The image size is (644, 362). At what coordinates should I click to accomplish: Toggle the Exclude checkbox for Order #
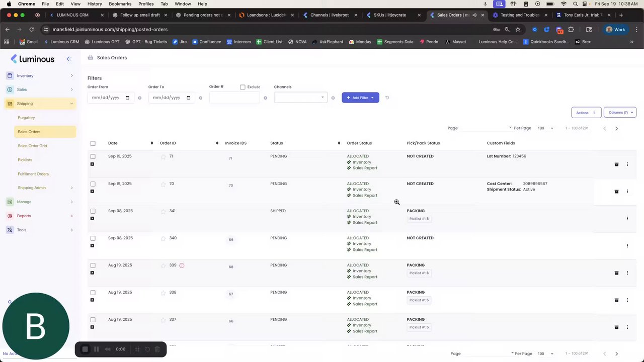click(x=243, y=87)
